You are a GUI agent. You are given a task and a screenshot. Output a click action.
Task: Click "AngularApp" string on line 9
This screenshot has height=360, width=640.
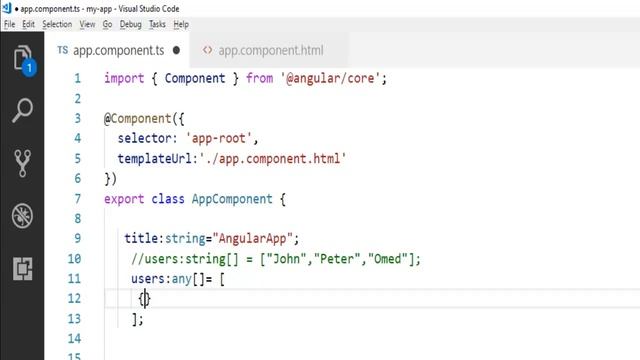[x=252, y=238]
